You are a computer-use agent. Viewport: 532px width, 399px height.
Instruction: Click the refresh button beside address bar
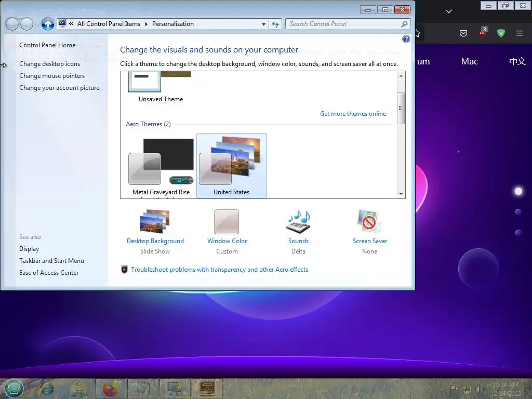point(275,24)
